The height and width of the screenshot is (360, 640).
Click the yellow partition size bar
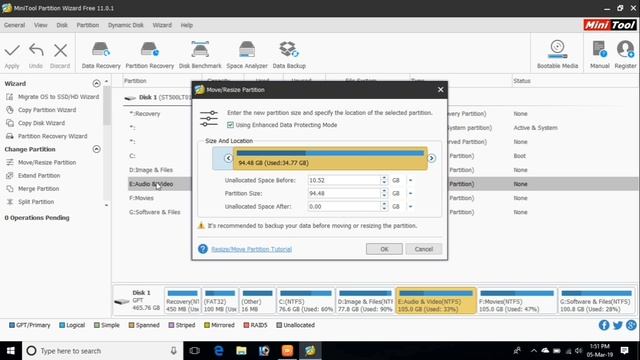click(x=330, y=158)
